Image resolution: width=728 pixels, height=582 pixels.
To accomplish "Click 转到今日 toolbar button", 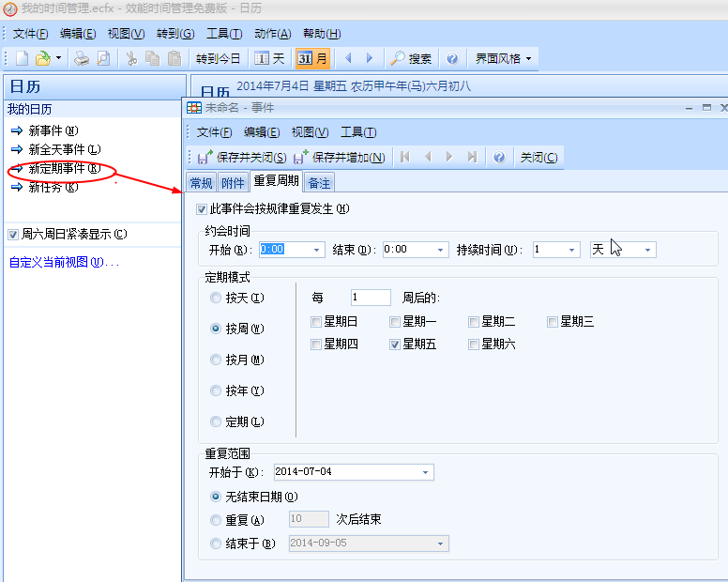I will [x=218, y=58].
